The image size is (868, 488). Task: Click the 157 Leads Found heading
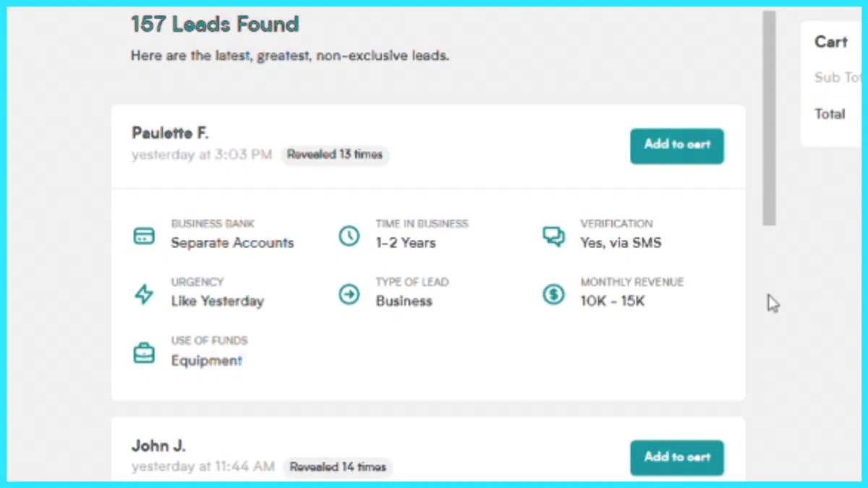click(215, 25)
